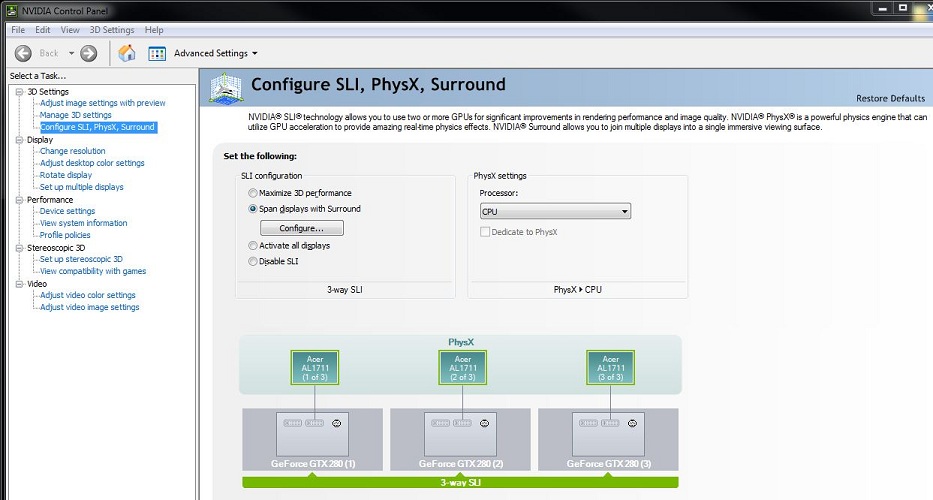Open Profile policies task
The image size is (933, 500).
65,235
